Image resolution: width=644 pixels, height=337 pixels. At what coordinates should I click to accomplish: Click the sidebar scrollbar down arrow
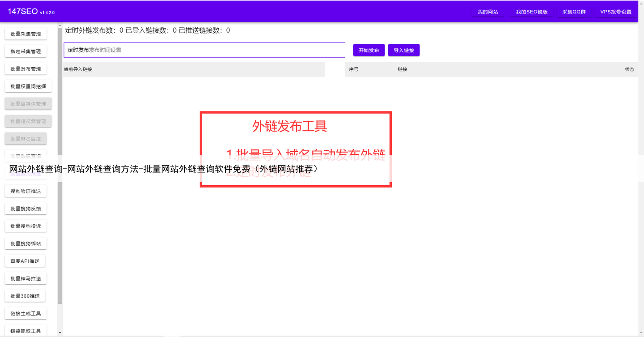tap(60, 333)
